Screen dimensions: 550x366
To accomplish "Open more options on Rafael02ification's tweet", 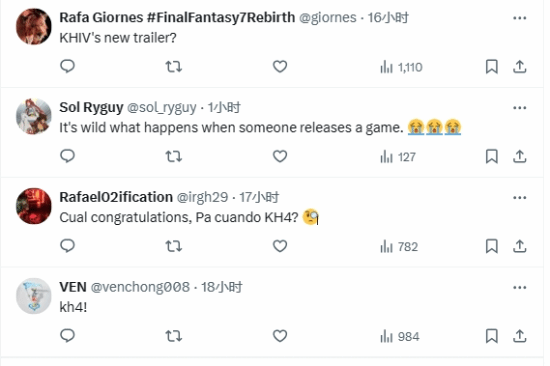I will coord(519,198).
